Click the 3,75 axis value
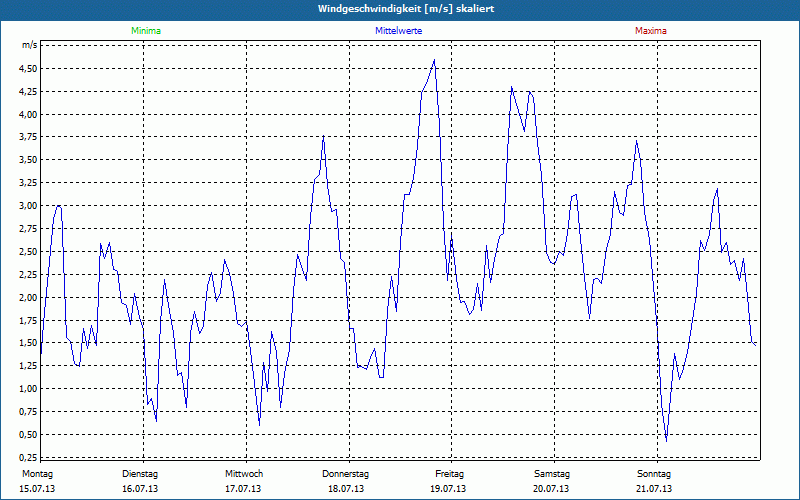This screenshot has width=800, height=500. 29,137
